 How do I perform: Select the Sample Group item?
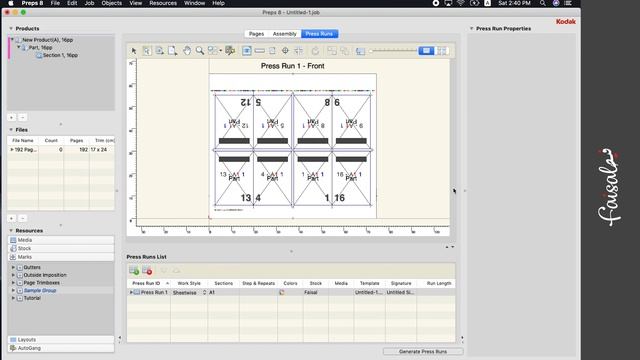[x=40, y=291]
